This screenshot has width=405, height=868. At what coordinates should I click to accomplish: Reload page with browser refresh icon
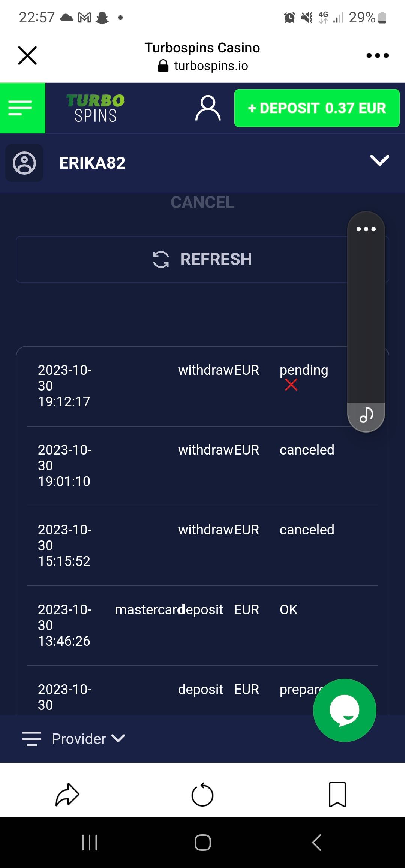tap(202, 794)
